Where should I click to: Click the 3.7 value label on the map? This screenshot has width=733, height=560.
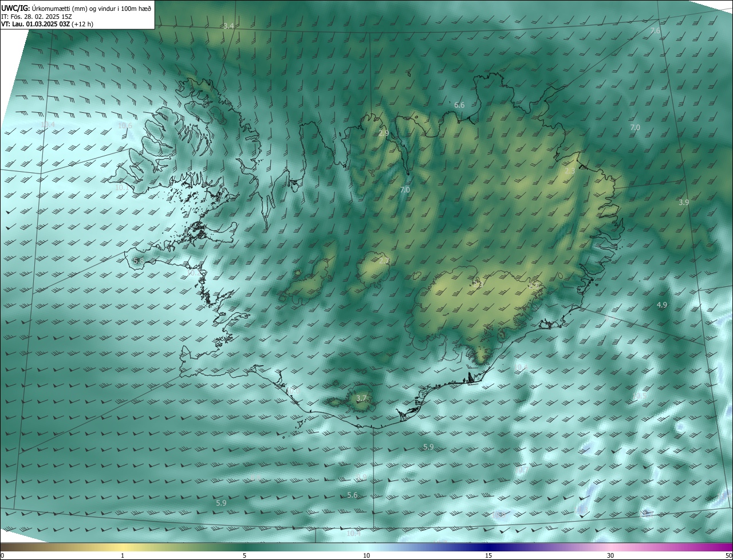(x=361, y=398)
